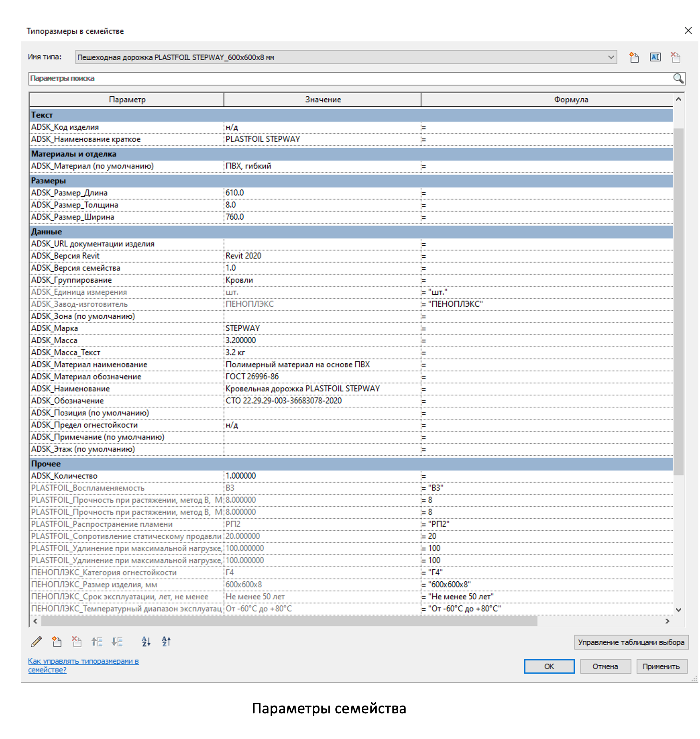Viewport: 700px width, 739px height.
Task: Add new parameter icon at bottom
Action: coord(57,642)
